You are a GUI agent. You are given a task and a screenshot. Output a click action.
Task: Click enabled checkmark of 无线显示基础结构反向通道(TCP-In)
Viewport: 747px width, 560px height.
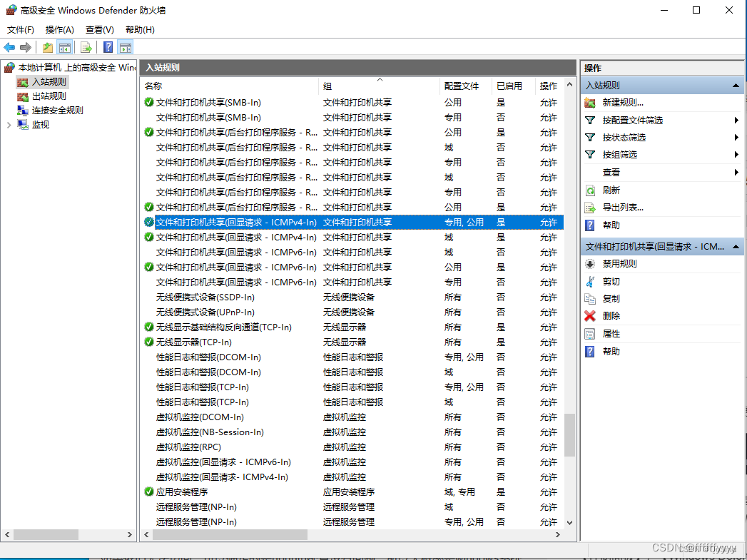point(148,327)
